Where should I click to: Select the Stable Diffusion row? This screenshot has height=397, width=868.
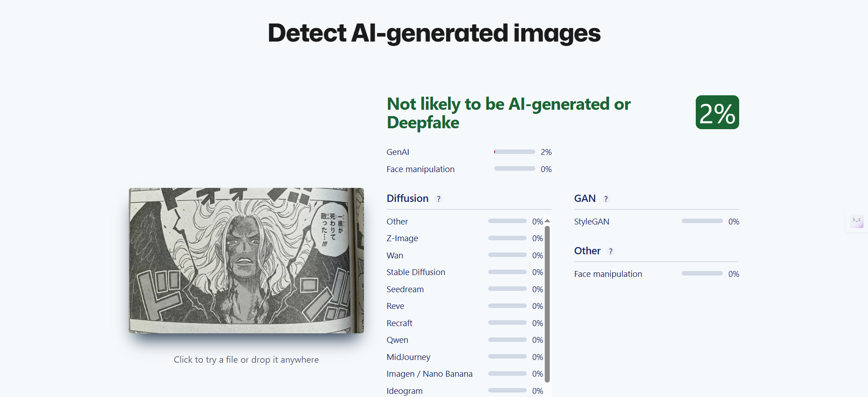coord(465,272)
